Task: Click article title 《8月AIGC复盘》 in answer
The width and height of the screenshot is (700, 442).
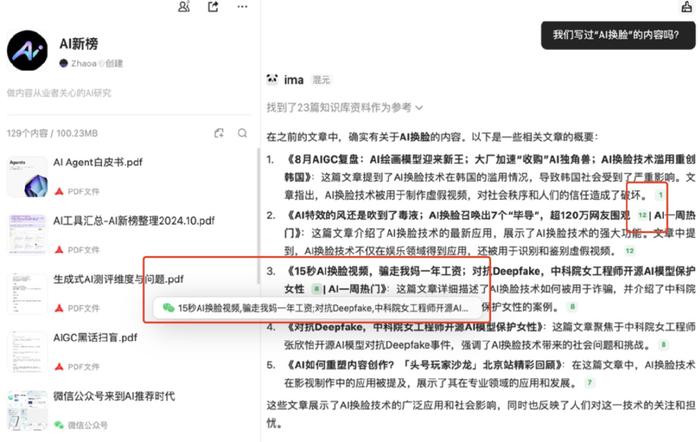Action: point(490,168)
